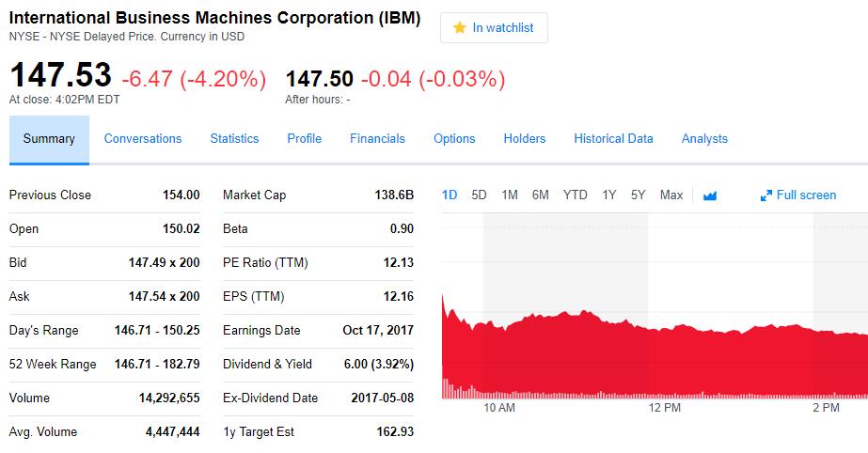
Task: Show the 6M chart range
Action: click(x=540, y=195)
